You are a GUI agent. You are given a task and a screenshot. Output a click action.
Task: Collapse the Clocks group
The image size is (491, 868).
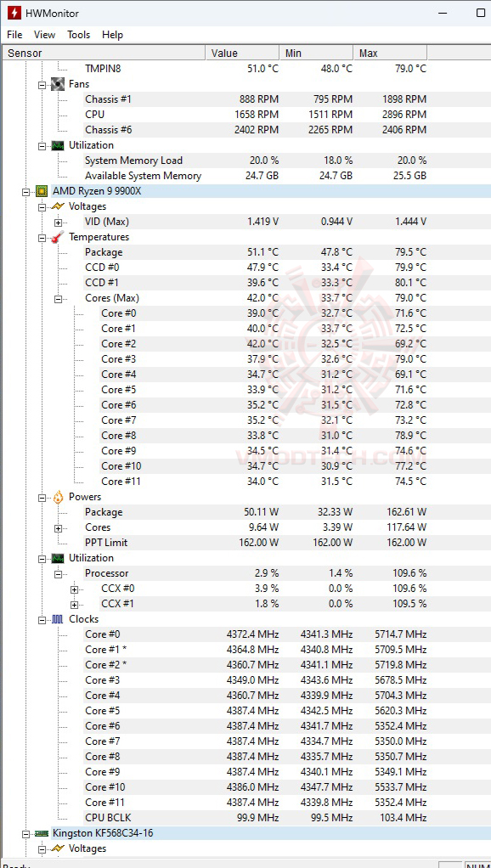coord(42,619)
